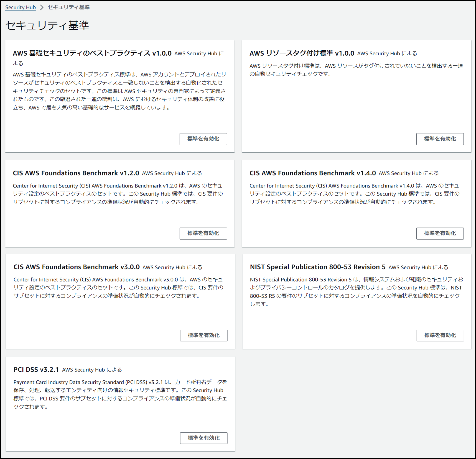This screenshot has height=459, width=476.
Task: Click the AWS リソースタグ付け標準 description text
Action: point(356,70)
